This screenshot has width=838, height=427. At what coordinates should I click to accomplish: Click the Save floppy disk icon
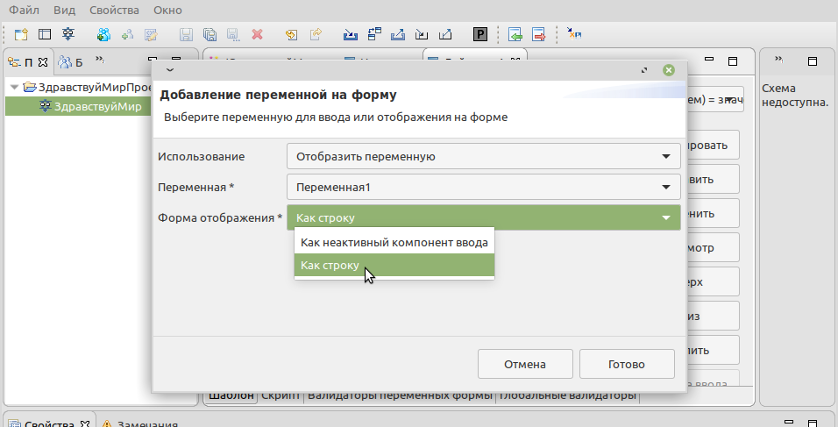186,35
